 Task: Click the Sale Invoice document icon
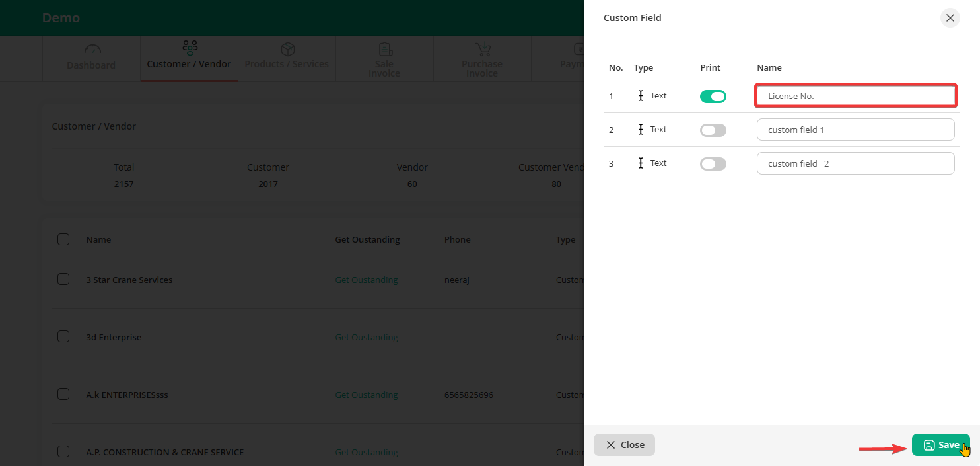385,50
